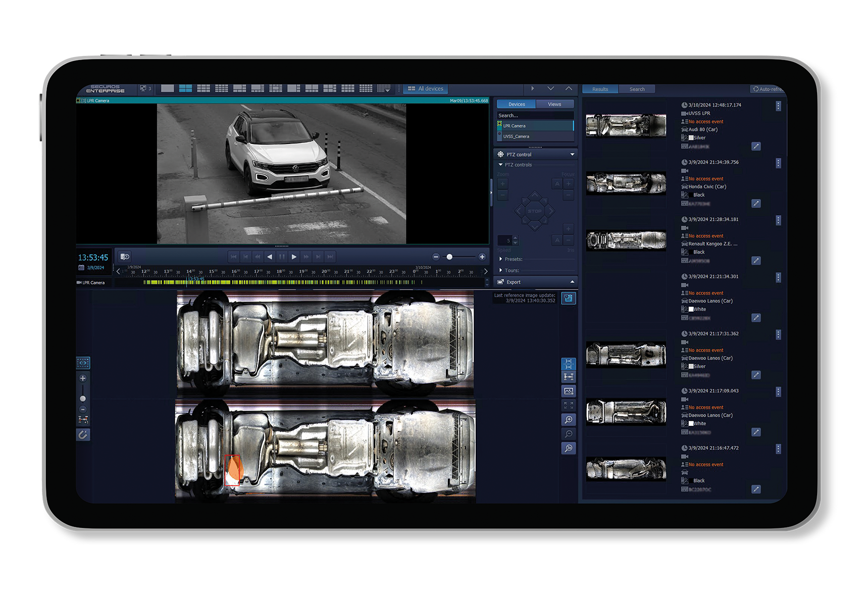Click the timeline zoom-in plus button
This screenshot has height=591, width=868.
pos(482,257)
